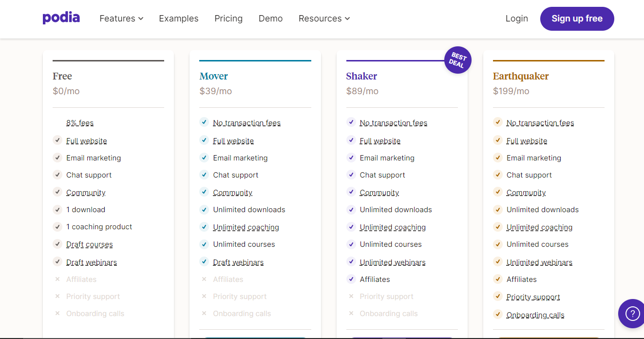Click the 8% fees link in Free plan
Image resolution: width=644 pixels, height=339 pixels.
[80, 123]
